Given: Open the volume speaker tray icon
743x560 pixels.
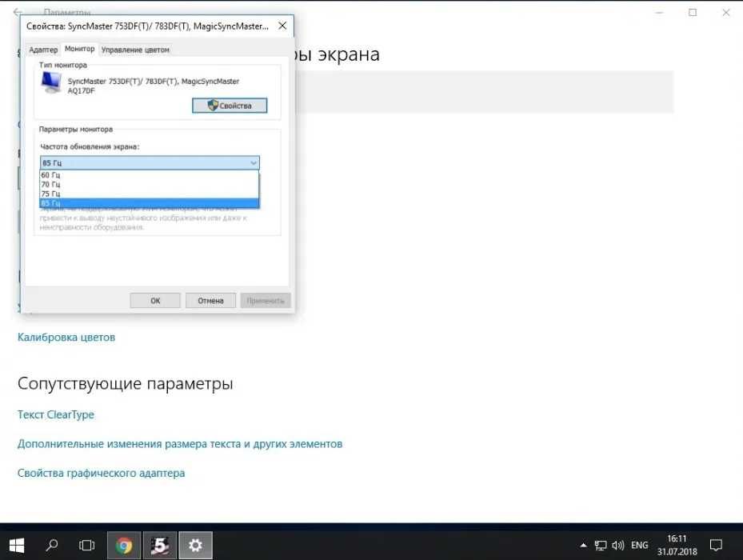Looking at the screenshot, I should click(618, 546).
